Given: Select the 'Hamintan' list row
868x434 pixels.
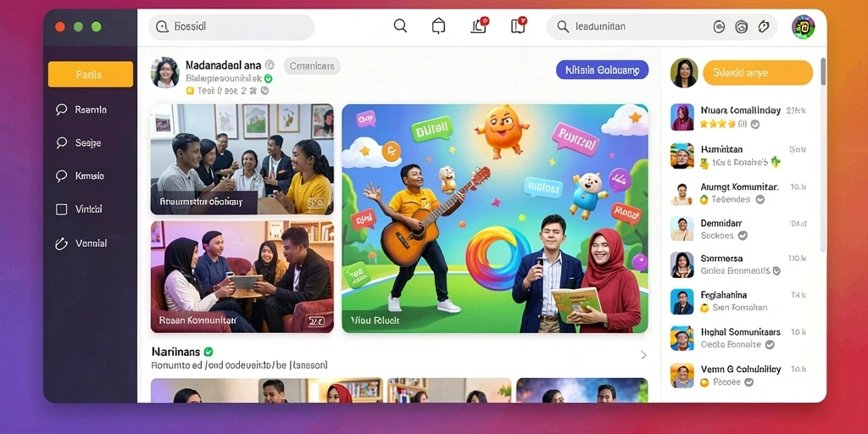Looking at the screenshot, I should coord(739,156).
